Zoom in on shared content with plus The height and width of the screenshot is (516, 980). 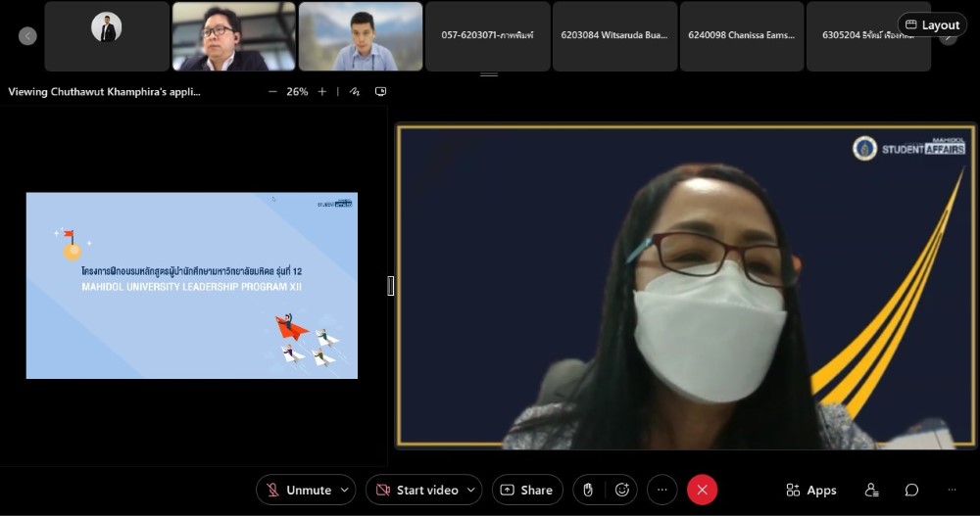coord(321,92)
